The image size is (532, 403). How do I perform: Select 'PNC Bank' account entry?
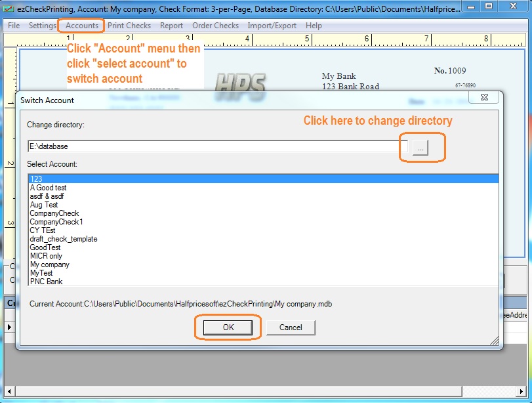coord(47,282)
